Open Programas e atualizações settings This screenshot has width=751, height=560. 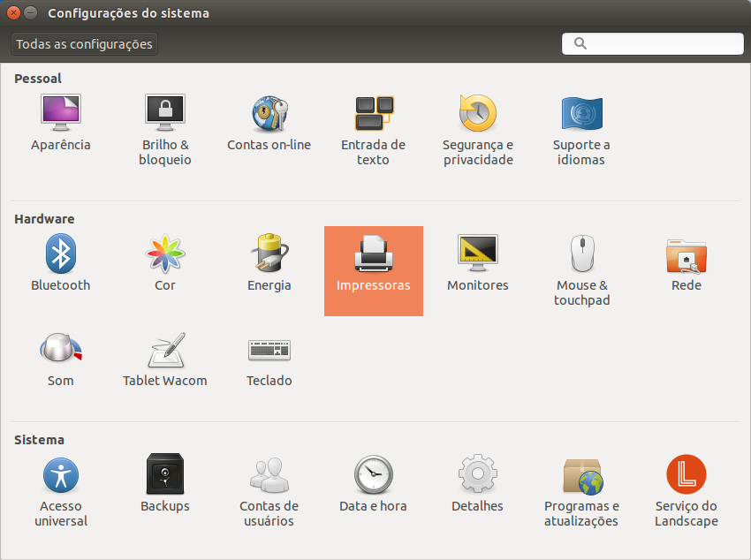(x=582, y=476)
